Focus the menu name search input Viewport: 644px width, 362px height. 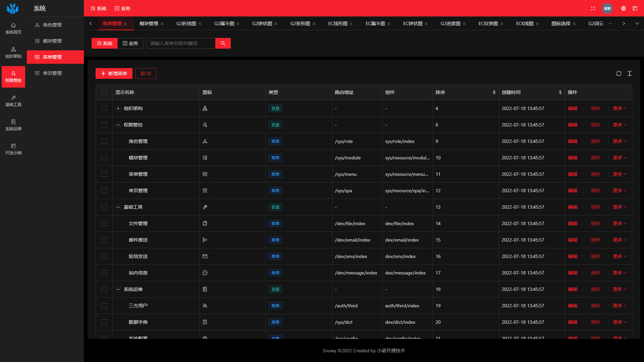(181, 43)
